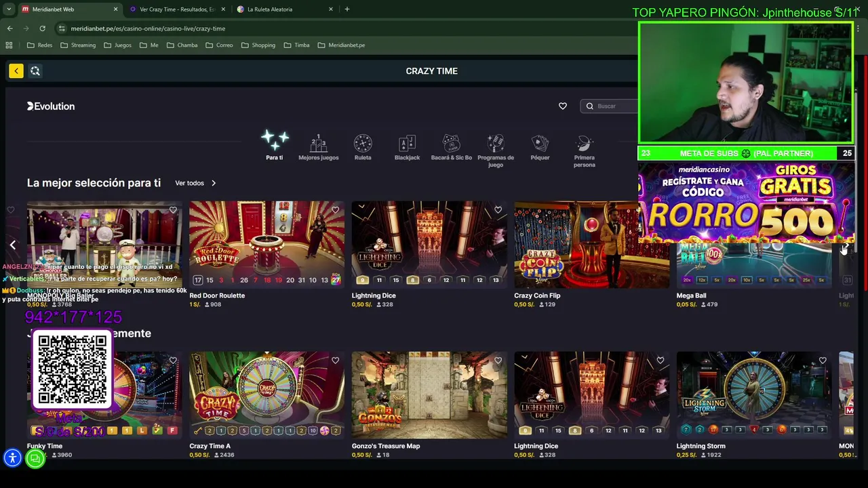Image resolution: width=868 pixels, height=488 pixels.
Task: Open the Shopping bookmark folder
Action: pyautogui.click(x=258, y=45)
